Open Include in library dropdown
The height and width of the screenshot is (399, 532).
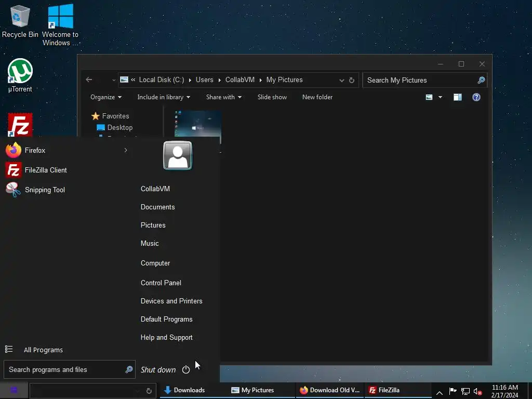click(164, 97)
